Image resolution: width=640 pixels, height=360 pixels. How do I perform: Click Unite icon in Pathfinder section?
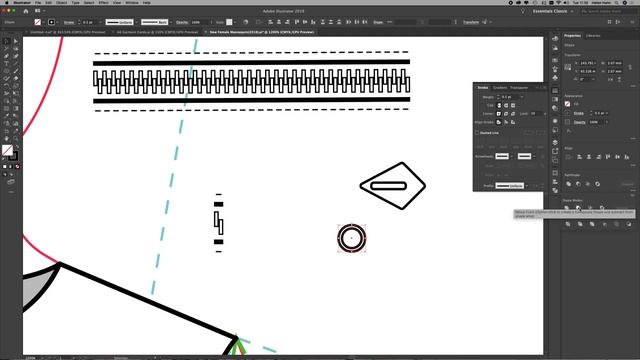pos(568,184)
